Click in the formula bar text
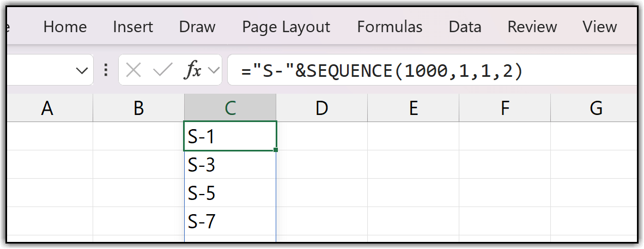The width and height of the screenshot is (644, 249). point(381,70)
